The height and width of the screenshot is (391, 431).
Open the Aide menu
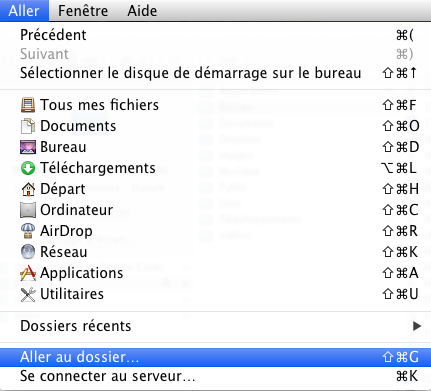[x=142, y=11]
